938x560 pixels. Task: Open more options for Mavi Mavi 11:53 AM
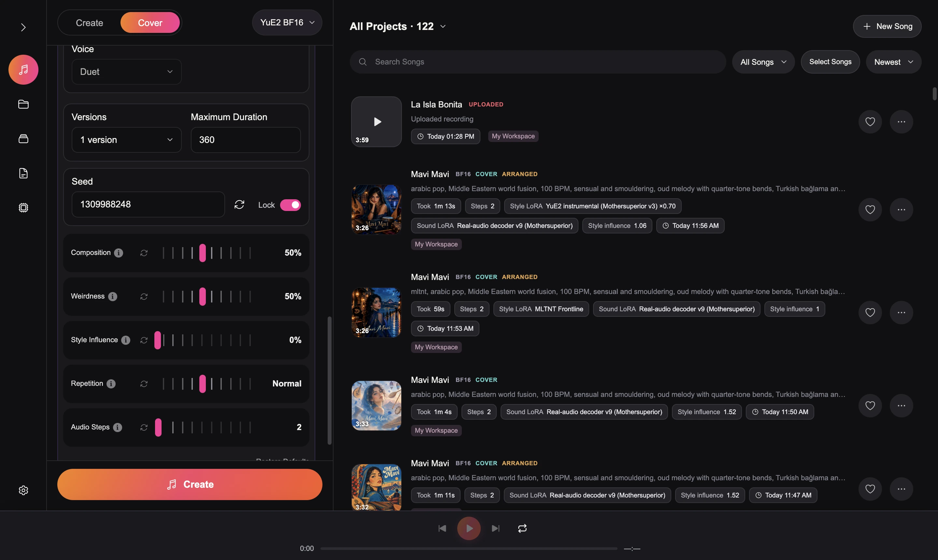tap(902, 313)
